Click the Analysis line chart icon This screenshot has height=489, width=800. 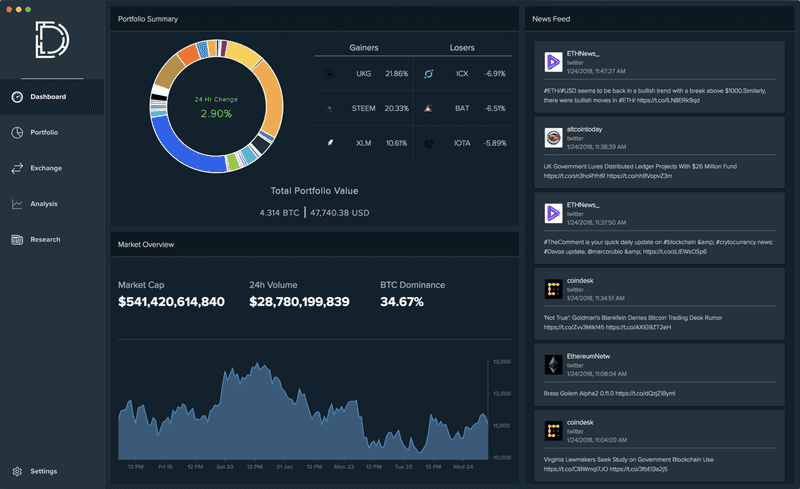coord(17,204)
